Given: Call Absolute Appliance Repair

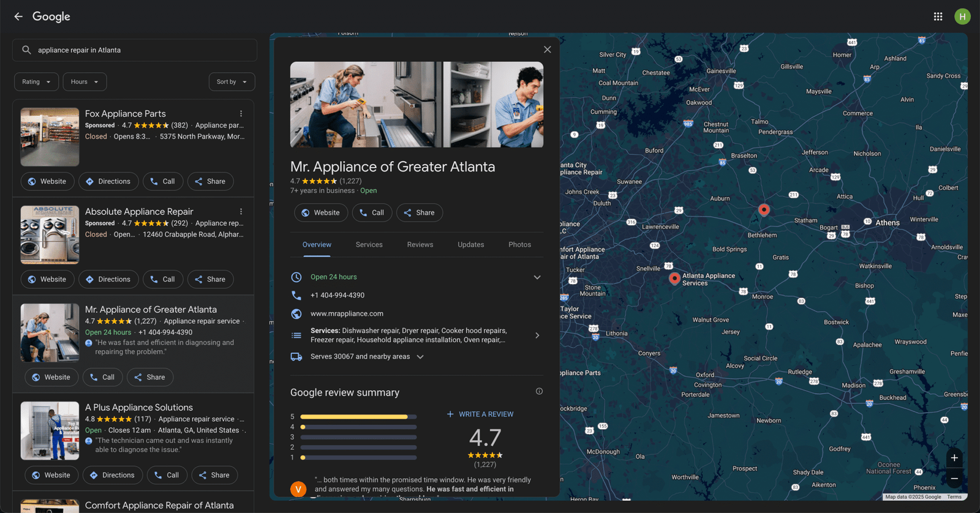Looking at the screenshot, I should [163, 280].
